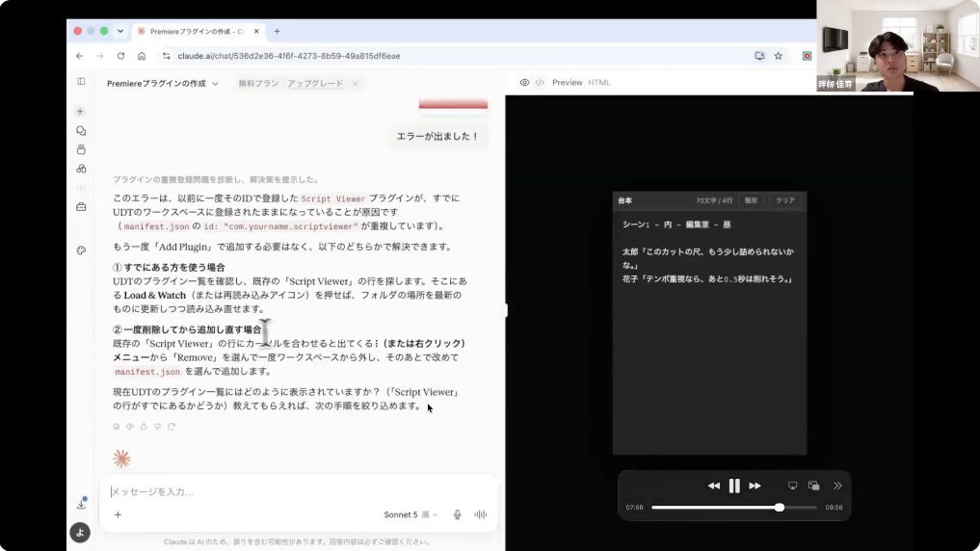Go back in the browser
Viewport: 980px width, 551px height.
click(x=79, y=56)
